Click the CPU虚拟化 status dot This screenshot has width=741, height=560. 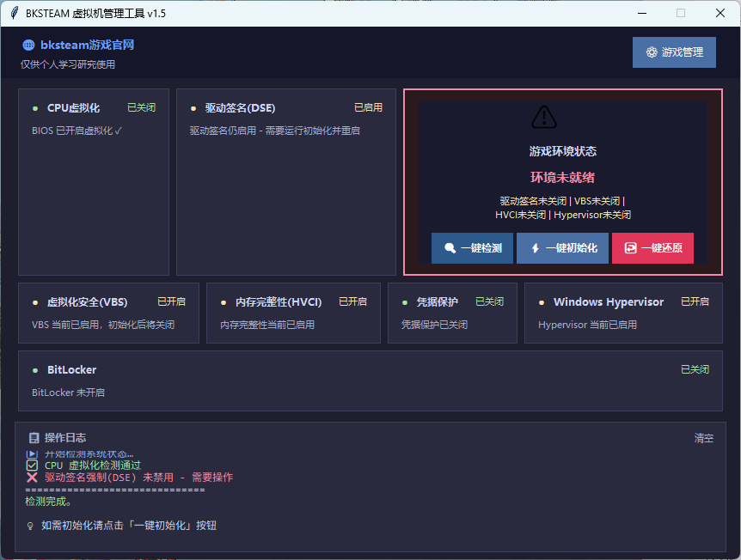pos(35,108)
